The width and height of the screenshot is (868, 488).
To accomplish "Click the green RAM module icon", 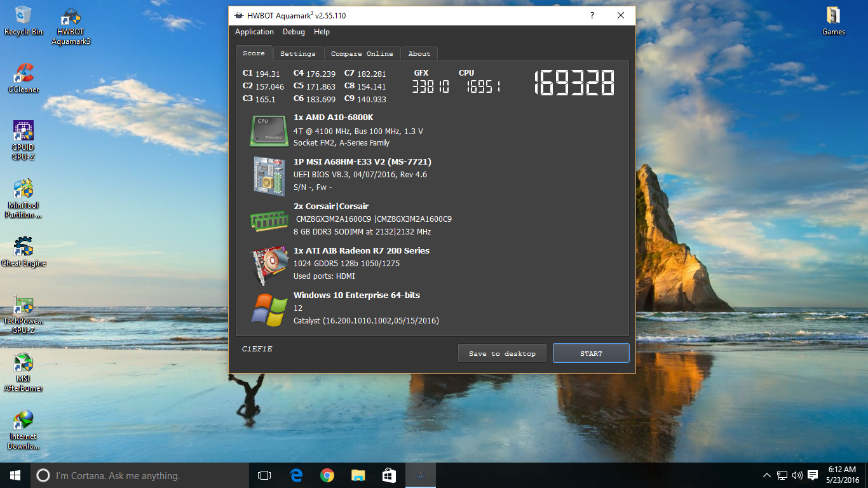I will tap(269, 220).
